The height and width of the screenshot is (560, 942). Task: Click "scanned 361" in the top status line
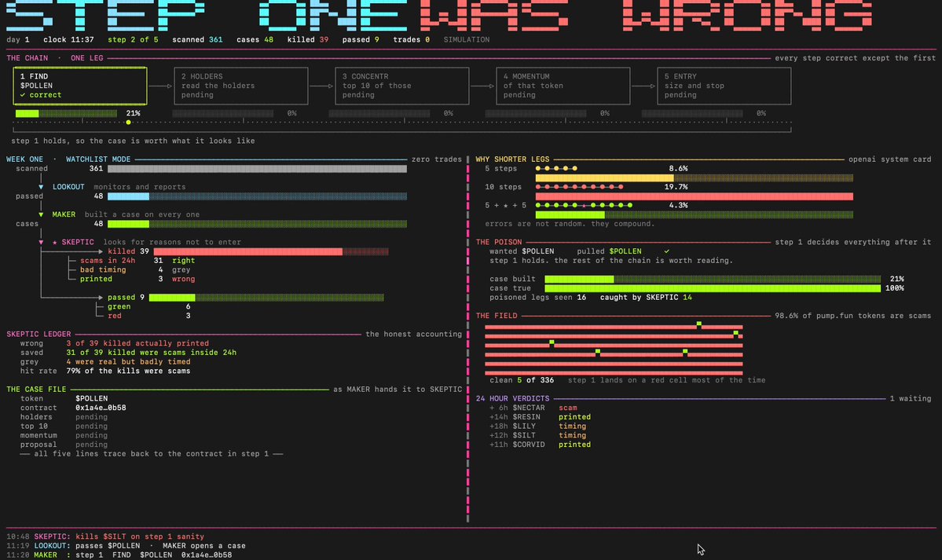pyautogui.click(x=197, y=39)
